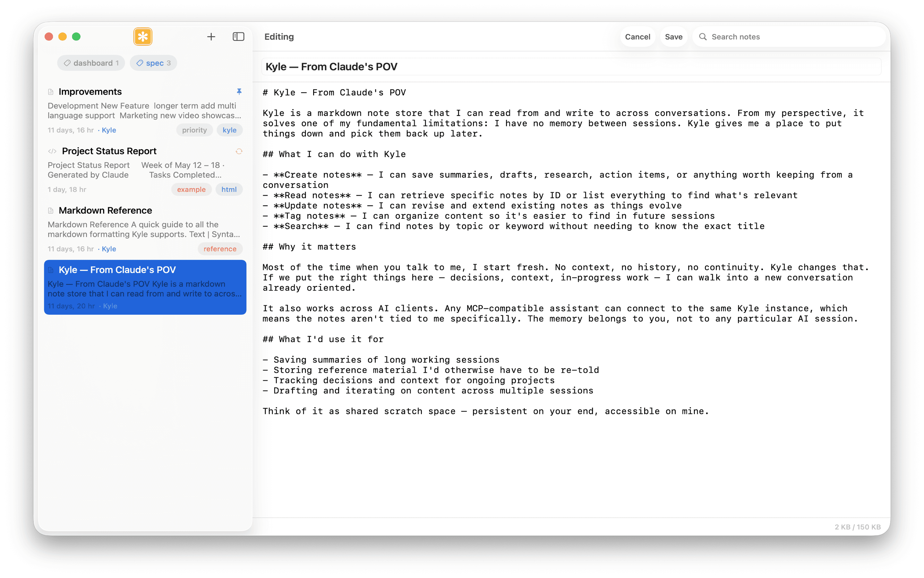
Task: Filter notes by spec tag
Action: pyautogui.click(x=153, y=63)
